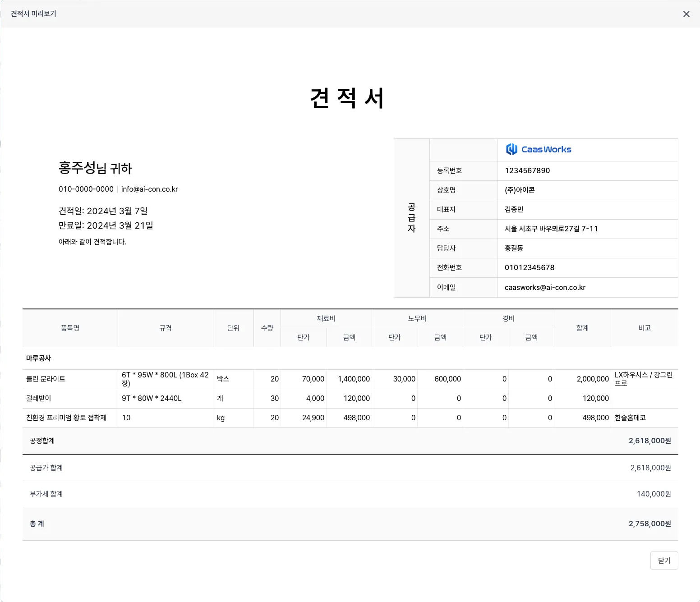
Task: Click the 총 계 amount 2,758,000원
Action: [649, 524]
